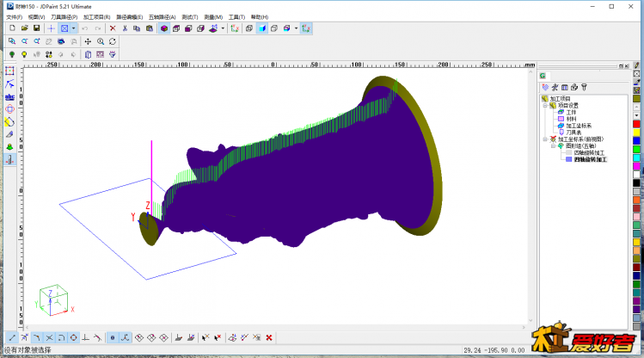This screenshot has height=358, width=644.
Task: Click the pan move arrows icon
Action: click(88, 41)
